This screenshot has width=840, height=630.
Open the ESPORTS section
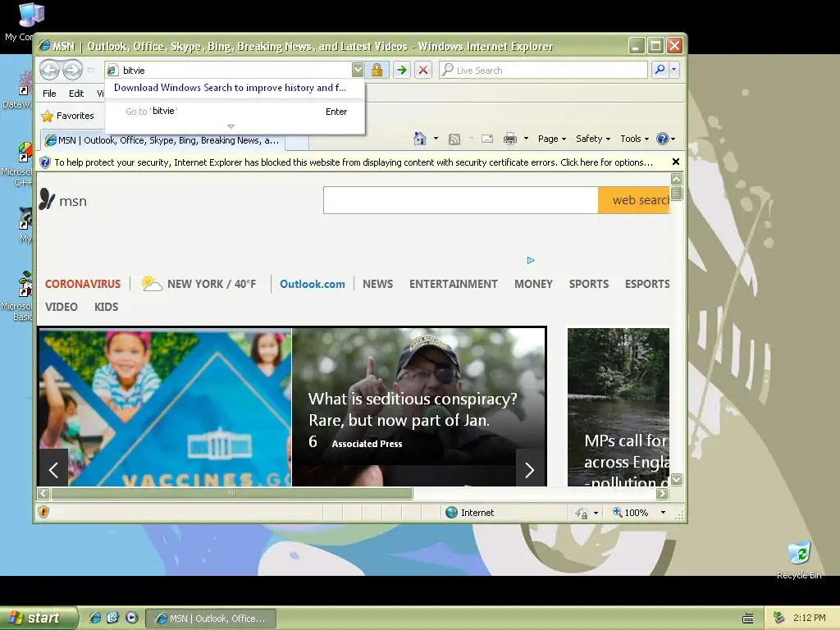click(x=647, y=284)
